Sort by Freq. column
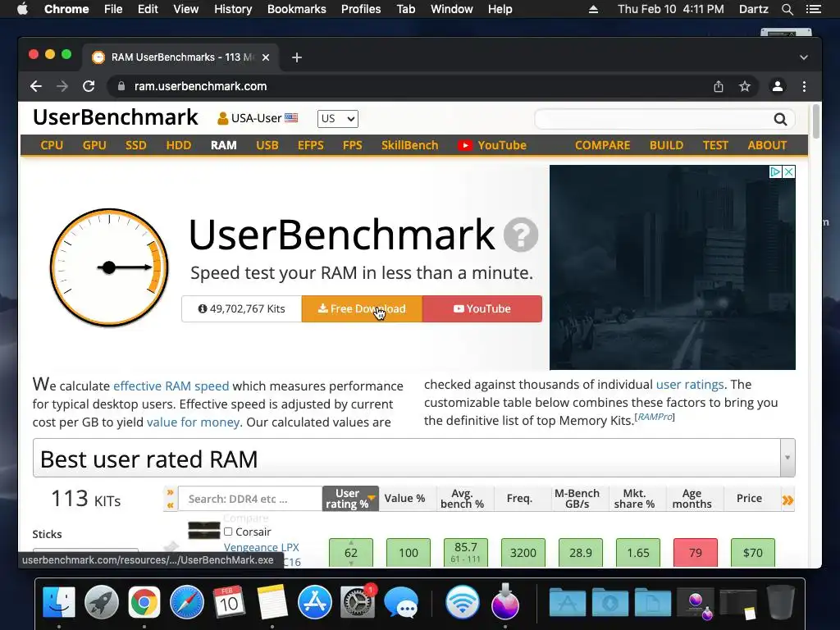 click(x=519, y=498)
